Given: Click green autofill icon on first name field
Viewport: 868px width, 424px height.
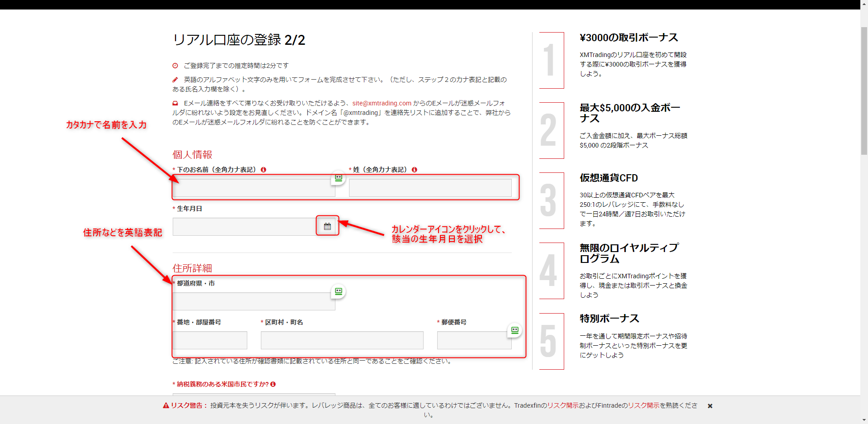Looking at the screenshot, I should click(338, 178).
